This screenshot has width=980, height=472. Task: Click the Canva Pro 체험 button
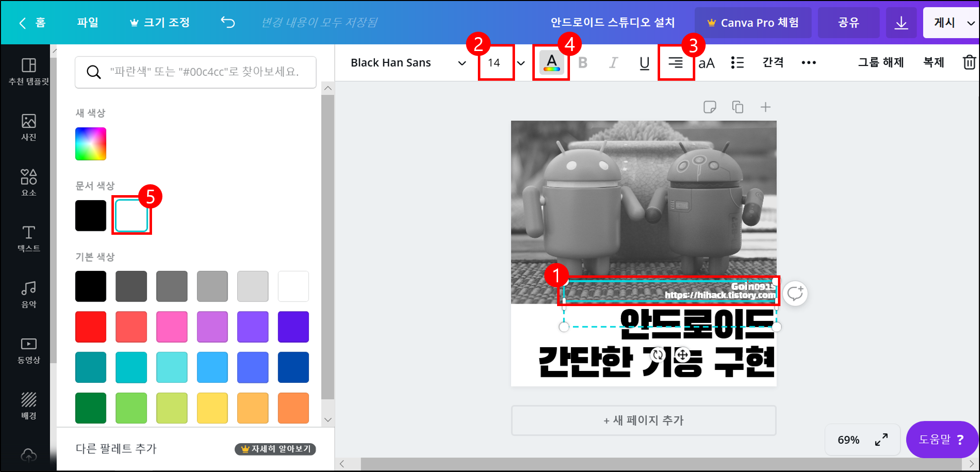point(753,22)
